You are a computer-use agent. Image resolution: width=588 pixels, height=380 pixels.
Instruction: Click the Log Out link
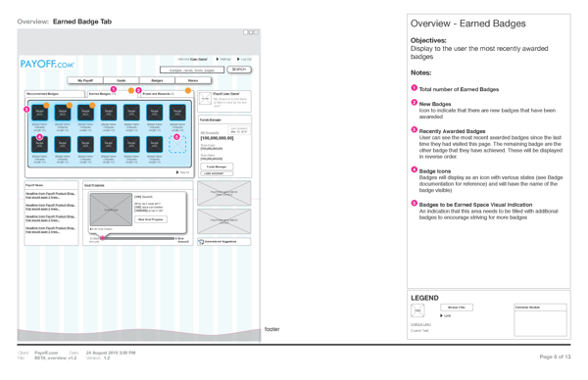point(244,59)
